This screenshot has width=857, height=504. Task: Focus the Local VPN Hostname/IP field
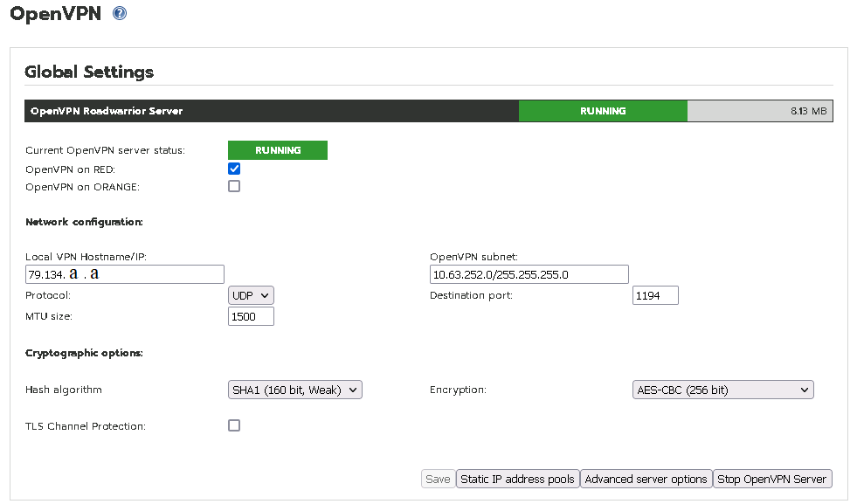click(125, 274)
